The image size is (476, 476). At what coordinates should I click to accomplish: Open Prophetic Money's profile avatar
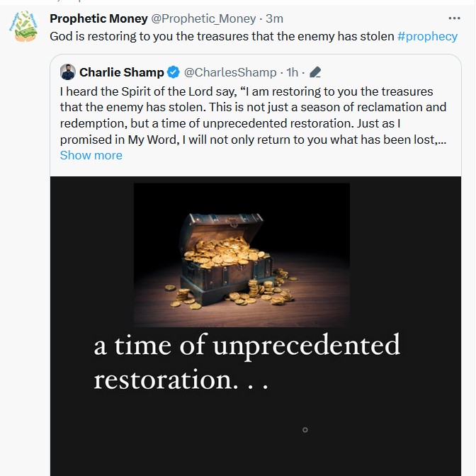click(23, 28)
